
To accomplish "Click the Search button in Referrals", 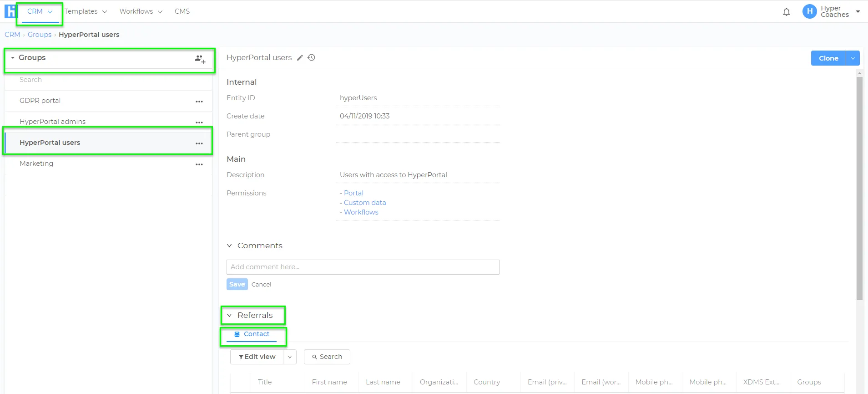I will tap(327, 357).
